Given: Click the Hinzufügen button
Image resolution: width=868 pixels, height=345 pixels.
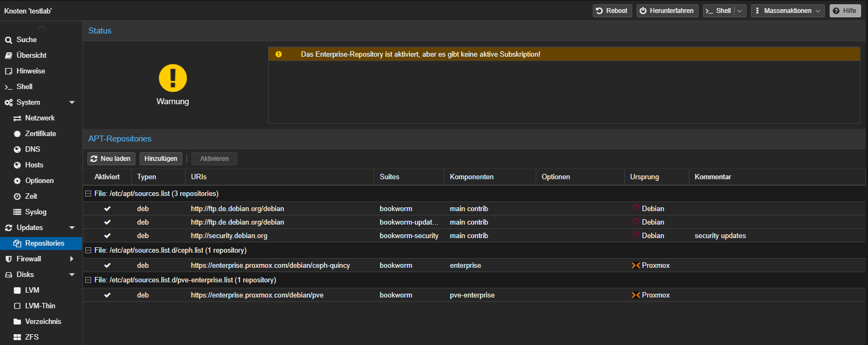Looking at the screenshot, I should pyautogui.click(x=161, y=159).
